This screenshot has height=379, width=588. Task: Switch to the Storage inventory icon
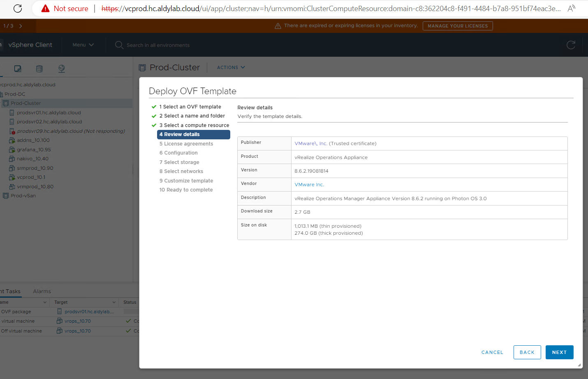[x=39, y=69]
